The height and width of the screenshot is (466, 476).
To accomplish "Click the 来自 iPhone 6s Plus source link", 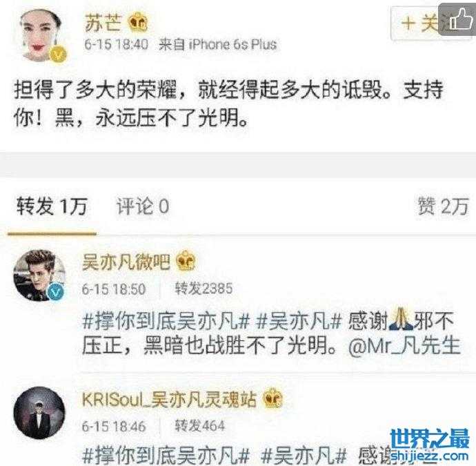I will 218,45.
